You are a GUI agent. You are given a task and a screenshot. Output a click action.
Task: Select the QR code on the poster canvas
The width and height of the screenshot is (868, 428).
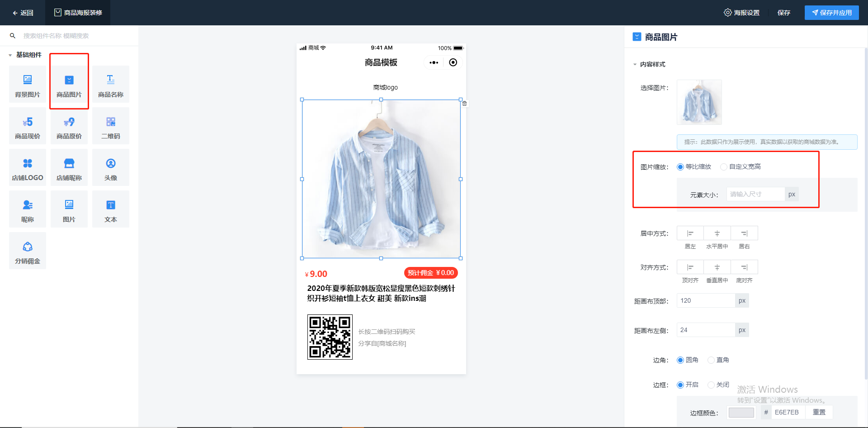point(330,337)
